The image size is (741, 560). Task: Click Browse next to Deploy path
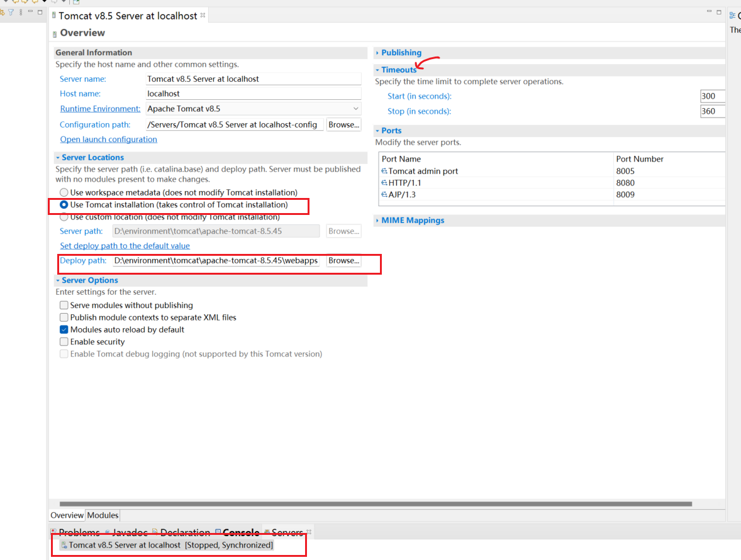click(343, 261)
